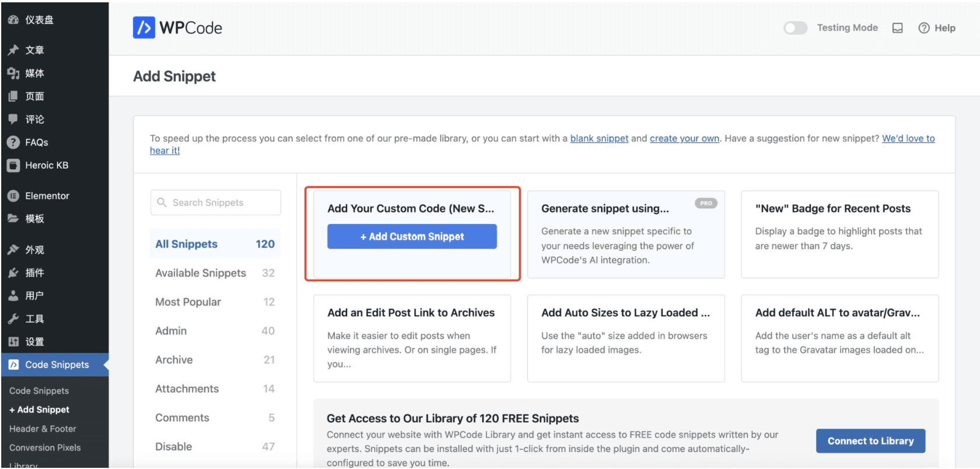This screenshot has height=469, width=980.
Task: Click the count 40 beside Admin
Action: click(268, 331)
